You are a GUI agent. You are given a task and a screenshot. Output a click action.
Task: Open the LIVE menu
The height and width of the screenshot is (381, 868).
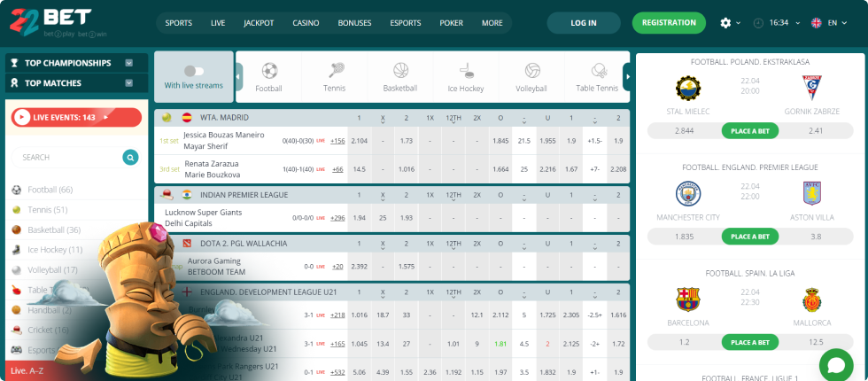[x=218, y=23]
